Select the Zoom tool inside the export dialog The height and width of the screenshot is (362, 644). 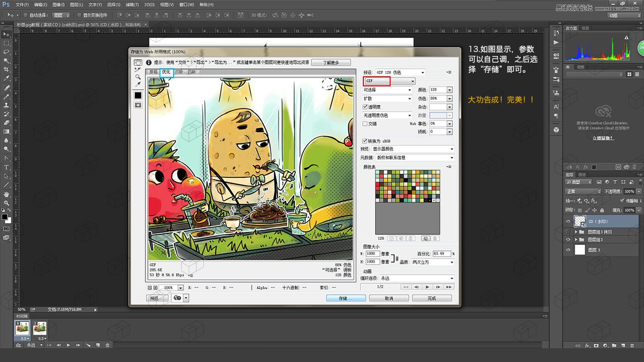[138, 77]
